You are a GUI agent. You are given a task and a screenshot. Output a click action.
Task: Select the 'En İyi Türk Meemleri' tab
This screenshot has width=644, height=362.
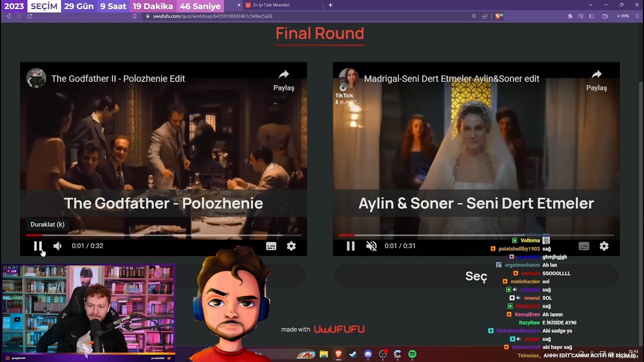(283, 5)
